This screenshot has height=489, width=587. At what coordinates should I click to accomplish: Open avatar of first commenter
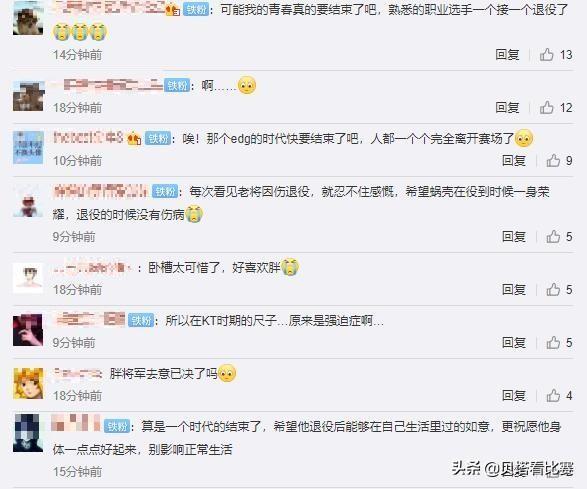point(28,19)
